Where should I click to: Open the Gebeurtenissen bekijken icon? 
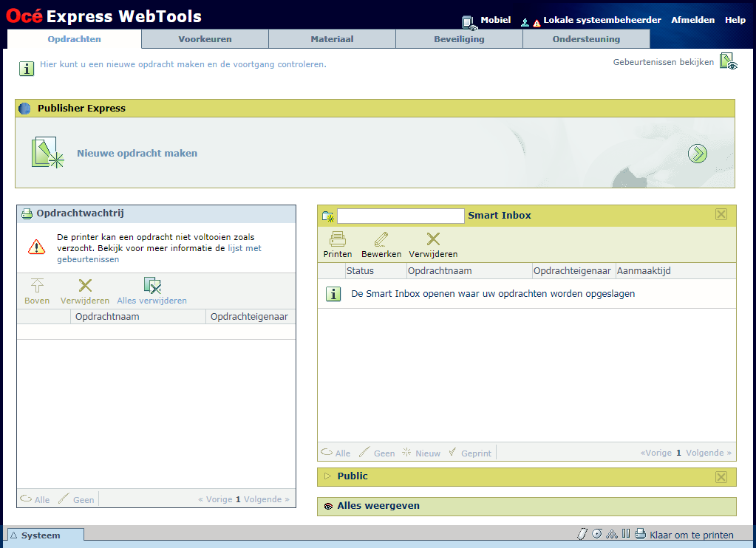point(728,61)
